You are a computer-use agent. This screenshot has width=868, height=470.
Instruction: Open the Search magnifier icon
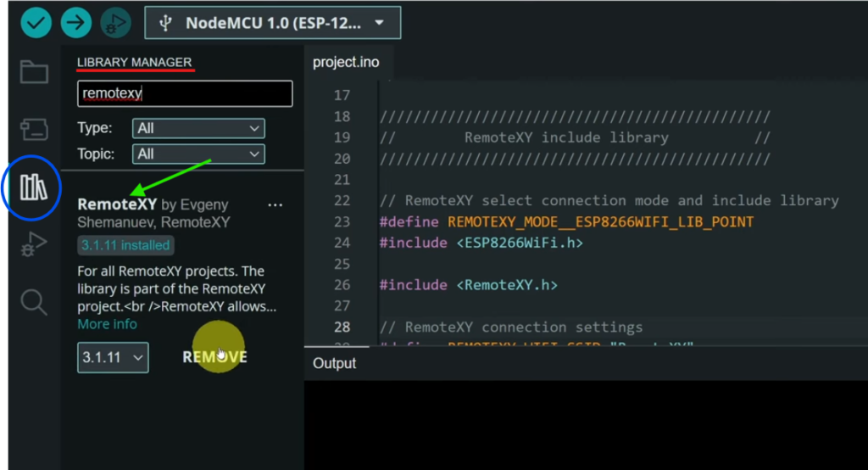point(34,302)
